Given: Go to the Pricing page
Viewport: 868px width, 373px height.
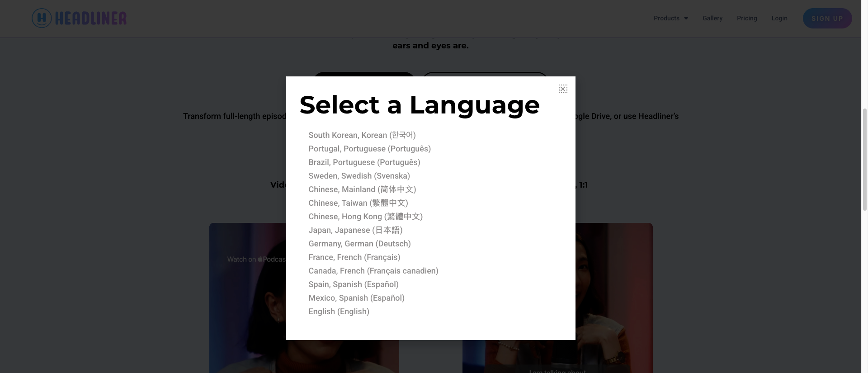Looking at the screenshot, I should [747, 18].
